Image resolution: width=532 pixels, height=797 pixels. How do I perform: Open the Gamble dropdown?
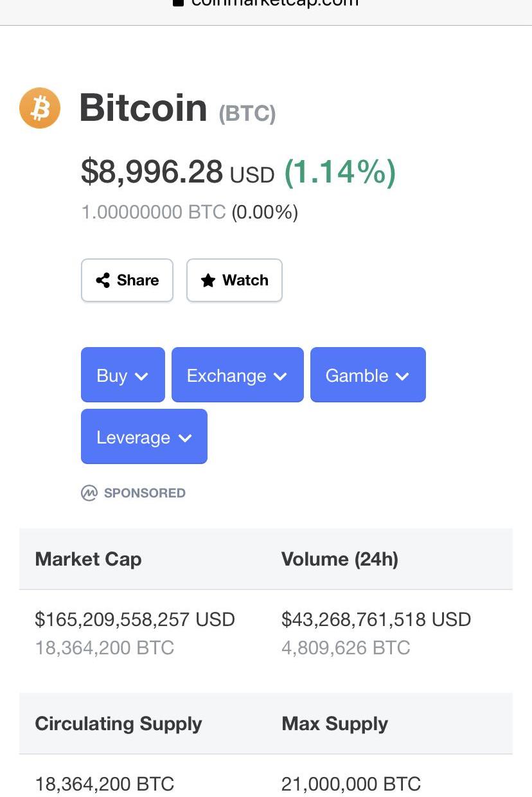click(x=368, y=375)
